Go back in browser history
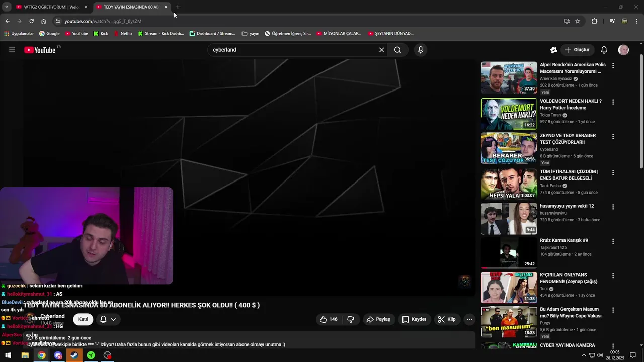 [7, 21]
